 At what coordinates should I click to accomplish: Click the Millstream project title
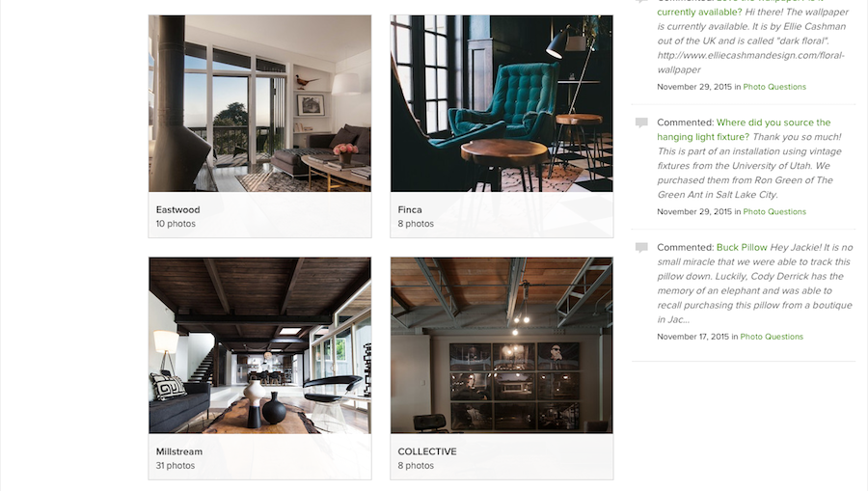coord(178,451)
